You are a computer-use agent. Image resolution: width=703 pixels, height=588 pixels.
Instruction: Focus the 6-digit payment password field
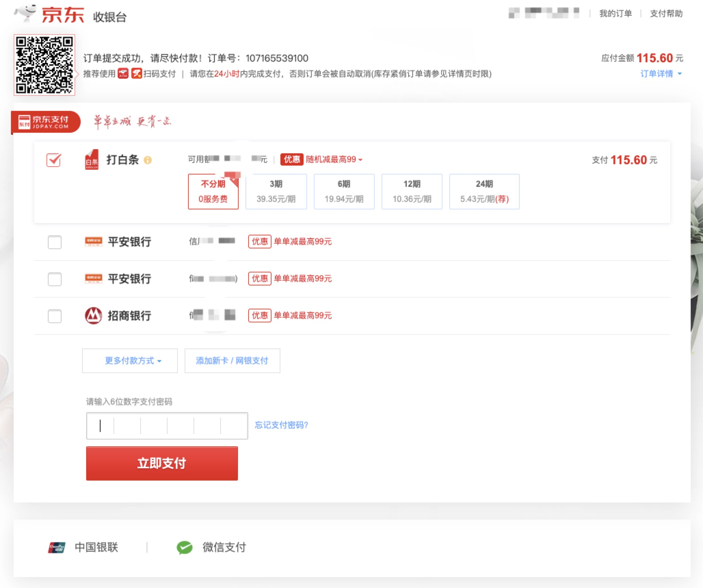click(x=167, y=426)
